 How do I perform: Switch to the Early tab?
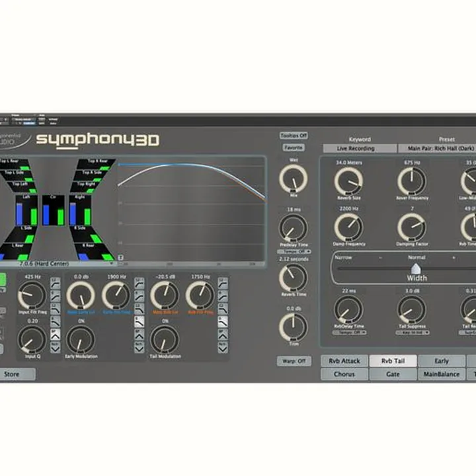coord(442,361)
